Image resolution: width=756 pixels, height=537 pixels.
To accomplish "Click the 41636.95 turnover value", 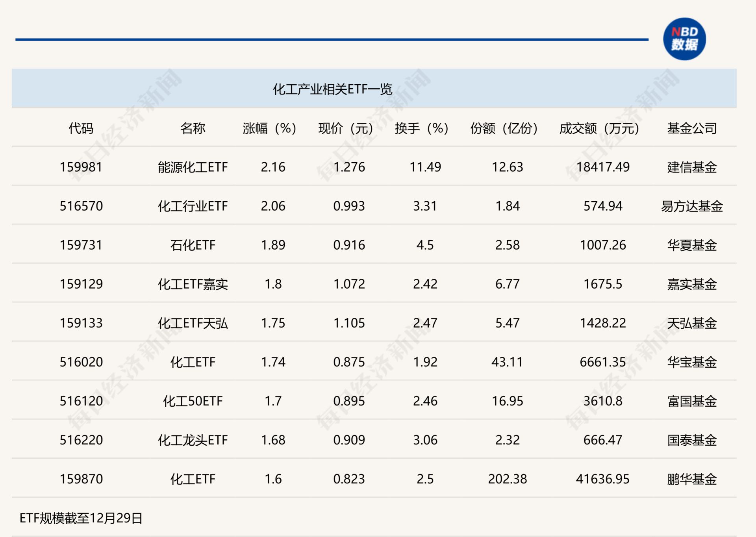I will [x=602, y=479].
